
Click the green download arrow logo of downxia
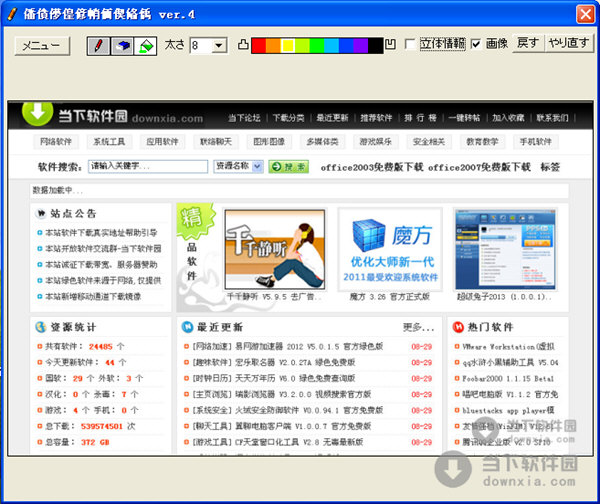(x=38, y=113)
